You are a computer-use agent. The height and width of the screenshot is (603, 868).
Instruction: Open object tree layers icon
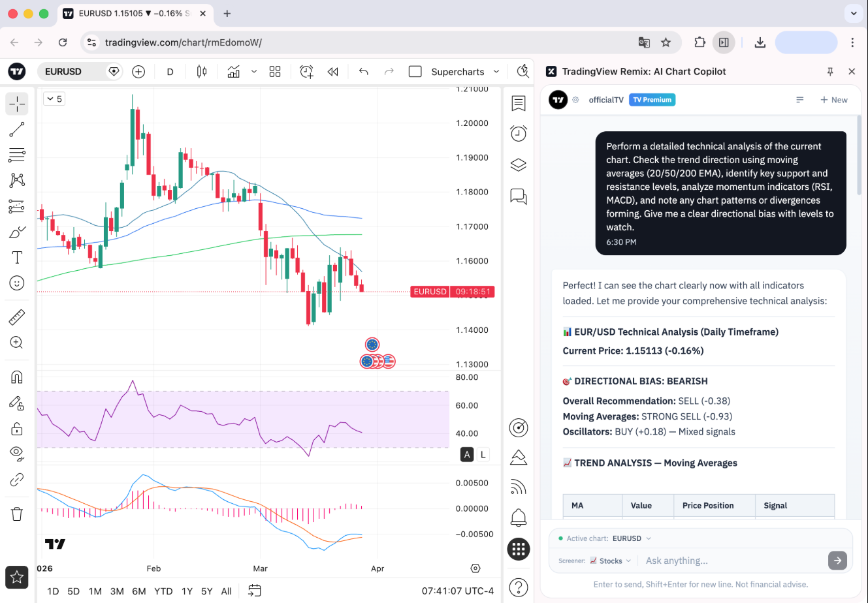tap(519, 164)
